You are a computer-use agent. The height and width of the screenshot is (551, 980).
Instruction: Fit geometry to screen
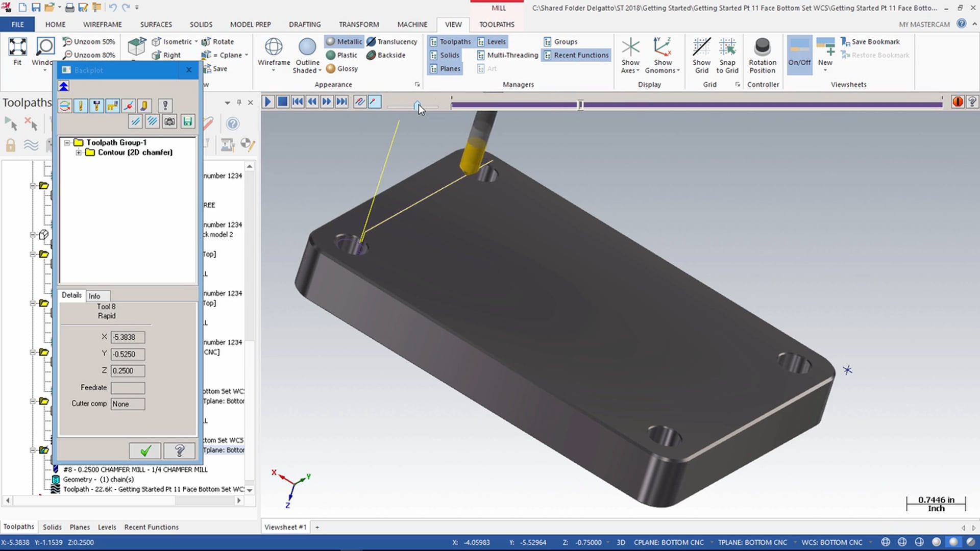17,52
